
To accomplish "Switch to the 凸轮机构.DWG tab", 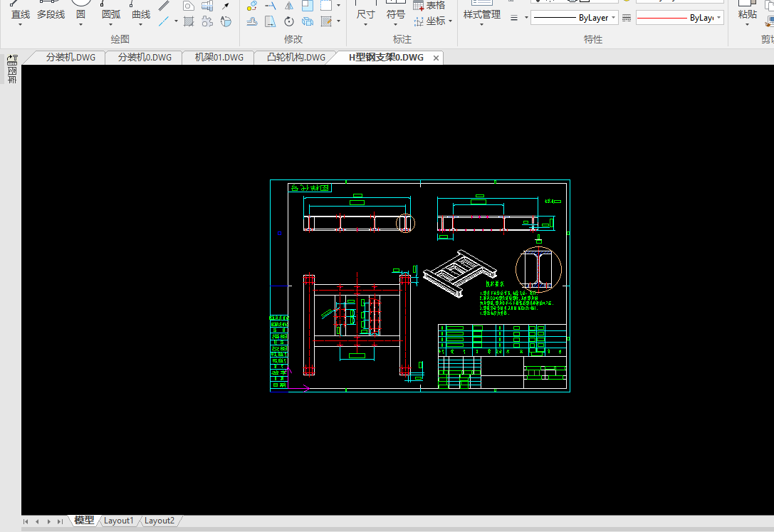I will tap(296, 57).
